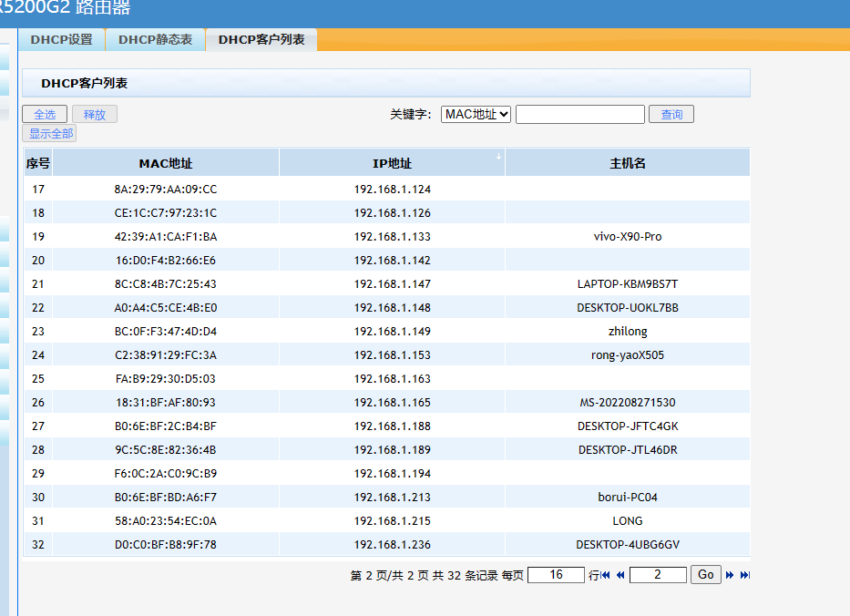Focus the keyword search text field
850x616 pixels.
click(x=579, y=115)
